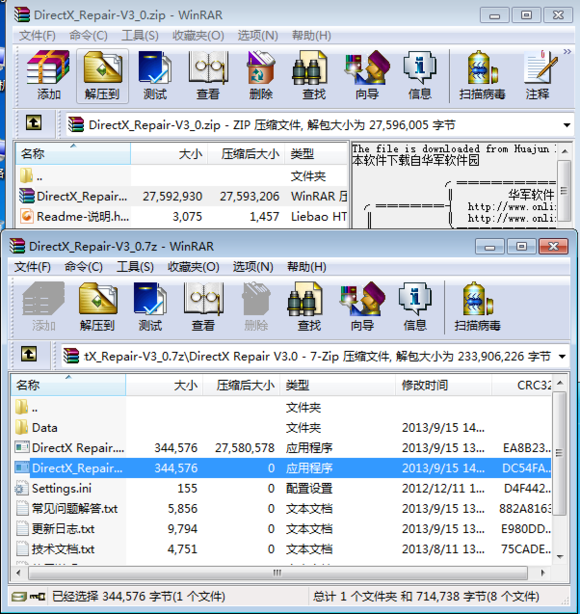
Task: Open the View (查看) tool in the zip window
Action: coord(208,76)
